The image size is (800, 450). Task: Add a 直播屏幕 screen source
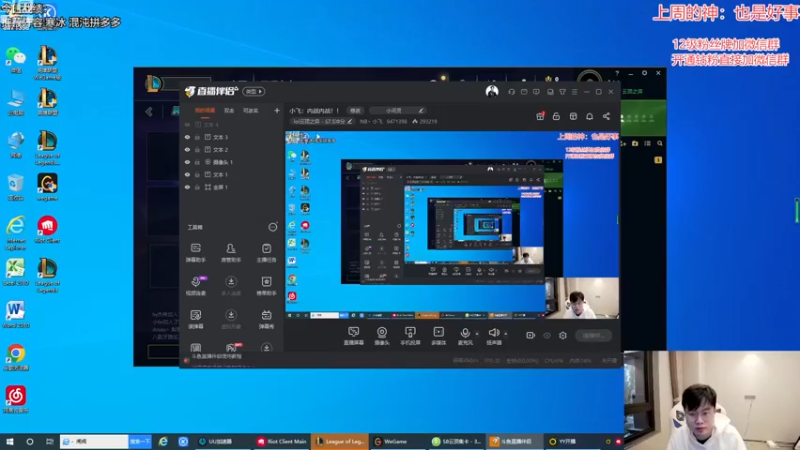tap(354, 336)
